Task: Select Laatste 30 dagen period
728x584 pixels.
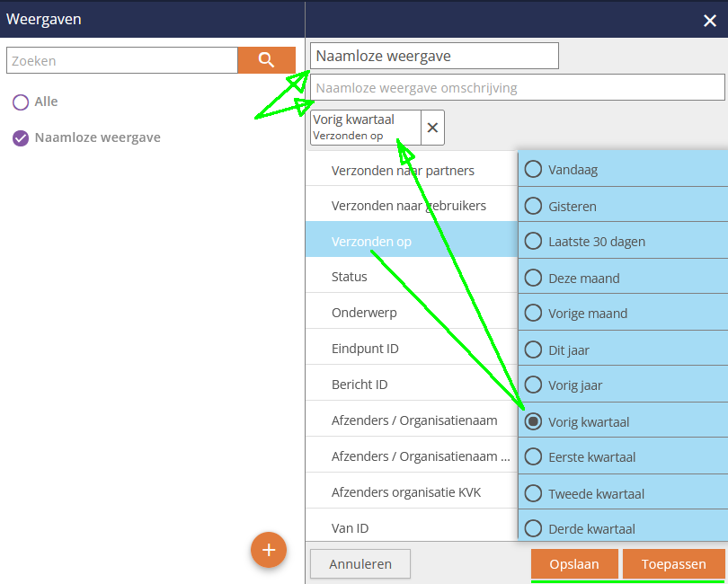Action: (534, 241)
